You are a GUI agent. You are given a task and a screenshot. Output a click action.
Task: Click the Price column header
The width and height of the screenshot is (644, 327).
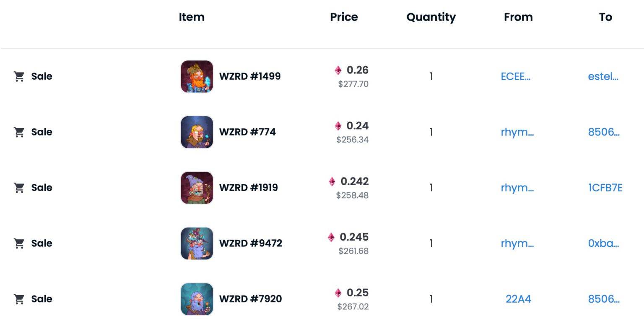coord(344,17)
